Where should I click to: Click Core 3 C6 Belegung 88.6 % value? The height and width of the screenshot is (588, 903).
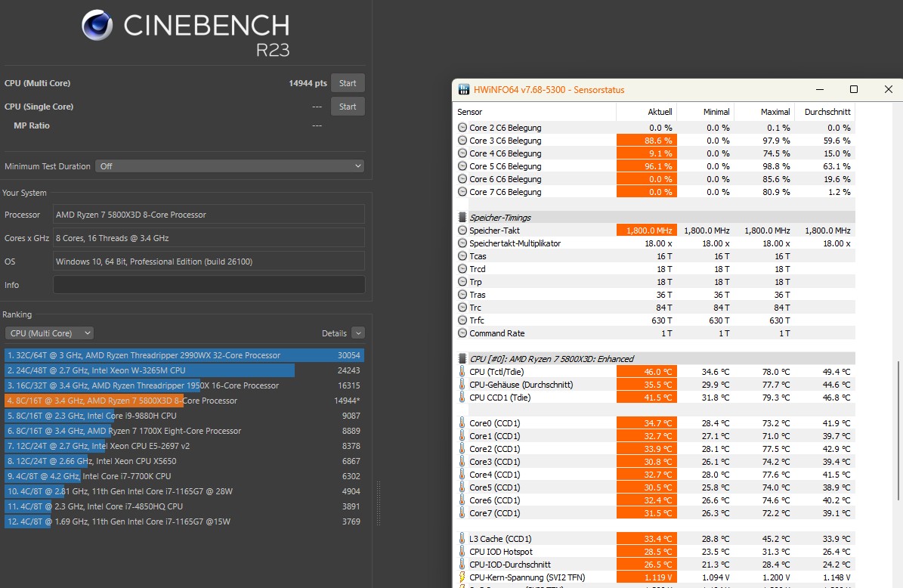pos(647,140)
